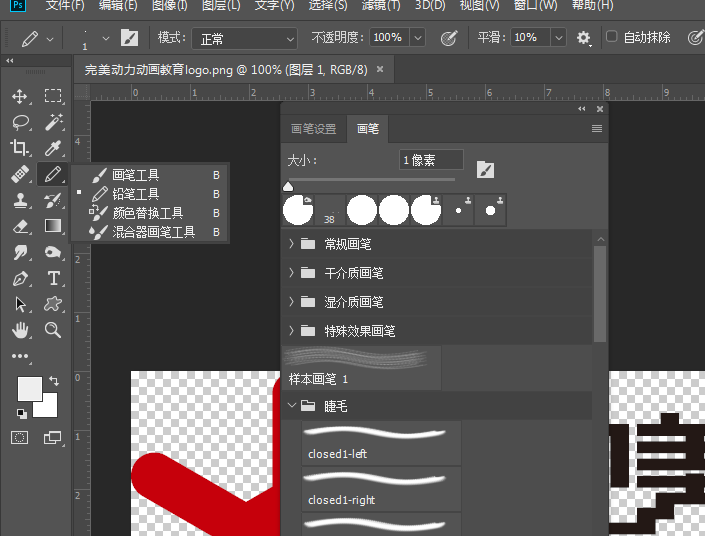Screen dimensions: 705x536
Task: Choose 混合器画笔工具 from the flyout
Action: click(x=153, y=232)
